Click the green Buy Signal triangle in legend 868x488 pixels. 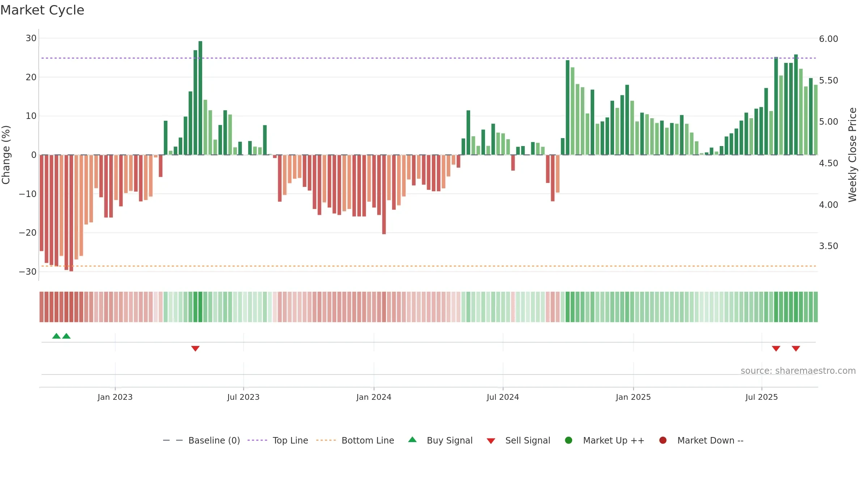tap(412, 440)
